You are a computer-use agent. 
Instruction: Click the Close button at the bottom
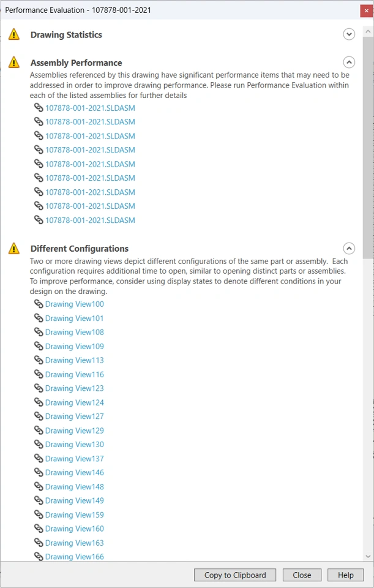(302, 575)
